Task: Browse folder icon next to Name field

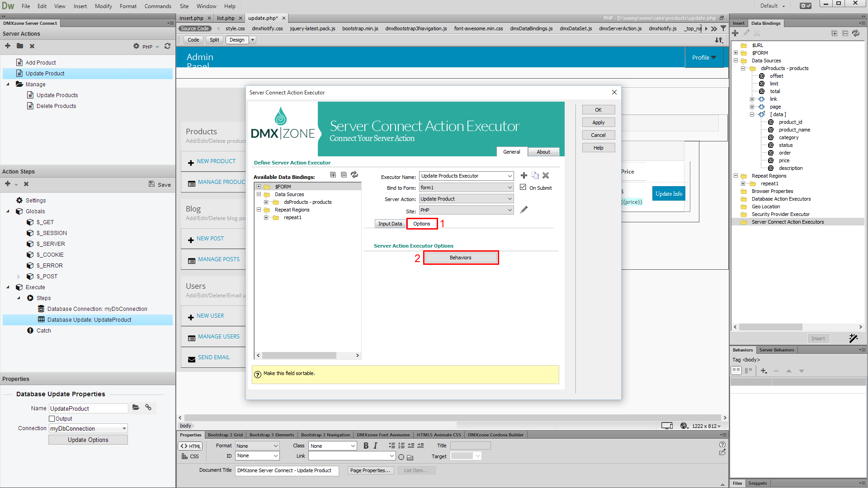Action: pos(136,408)
